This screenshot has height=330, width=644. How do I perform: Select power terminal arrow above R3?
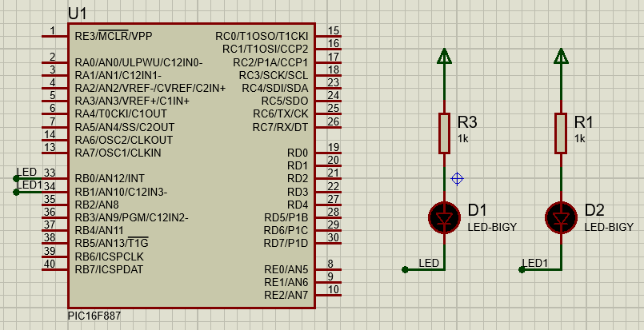click(x=445, y=55)
